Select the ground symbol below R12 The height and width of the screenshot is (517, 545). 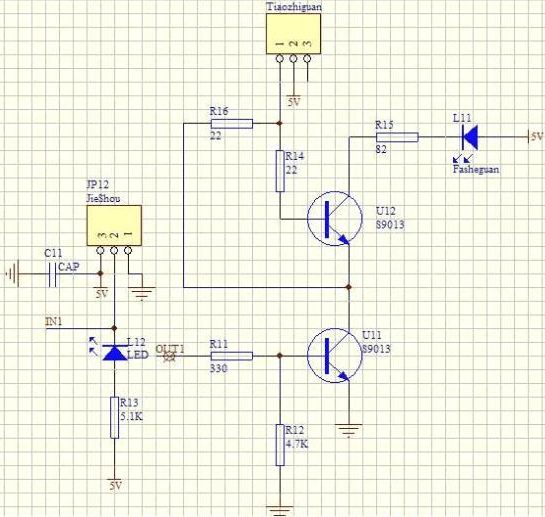click(280, 511)
